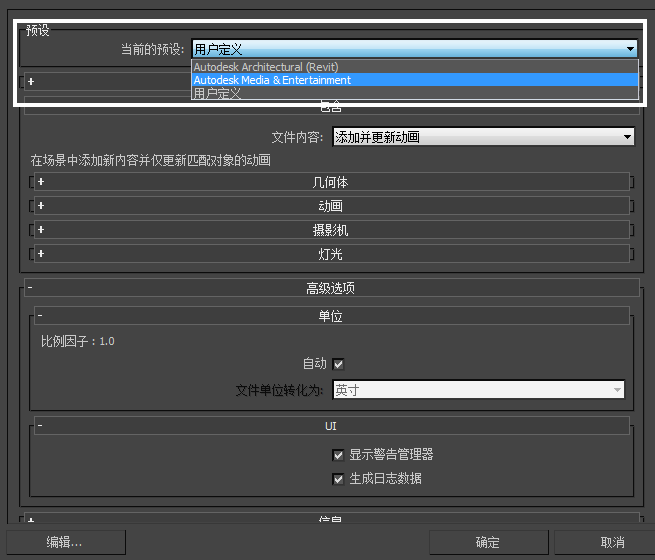Click the 在场景中添加新内容 description text
655x560 pixels.
(150, 160)
